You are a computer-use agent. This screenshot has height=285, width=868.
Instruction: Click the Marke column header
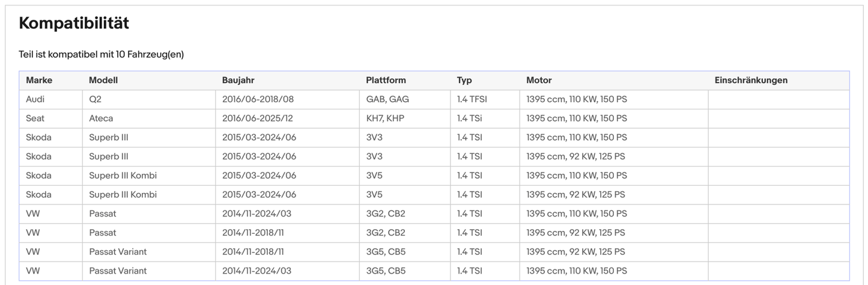click(39, 80)
